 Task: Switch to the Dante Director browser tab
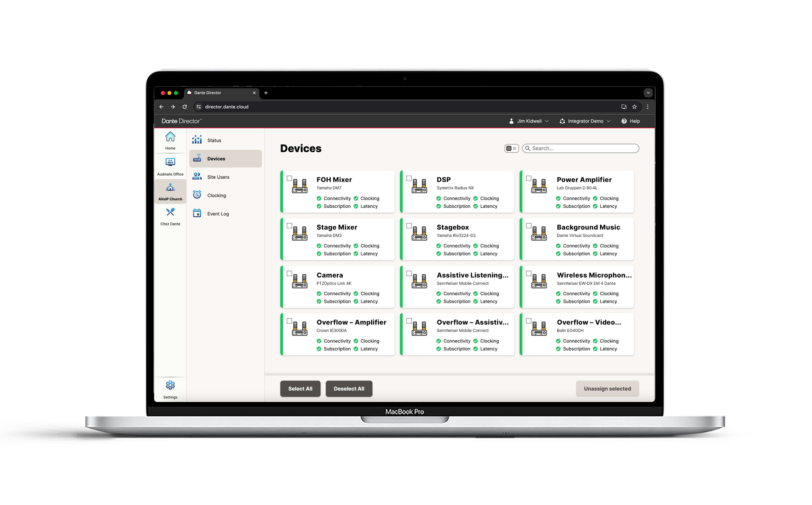[x=222, y=93]
